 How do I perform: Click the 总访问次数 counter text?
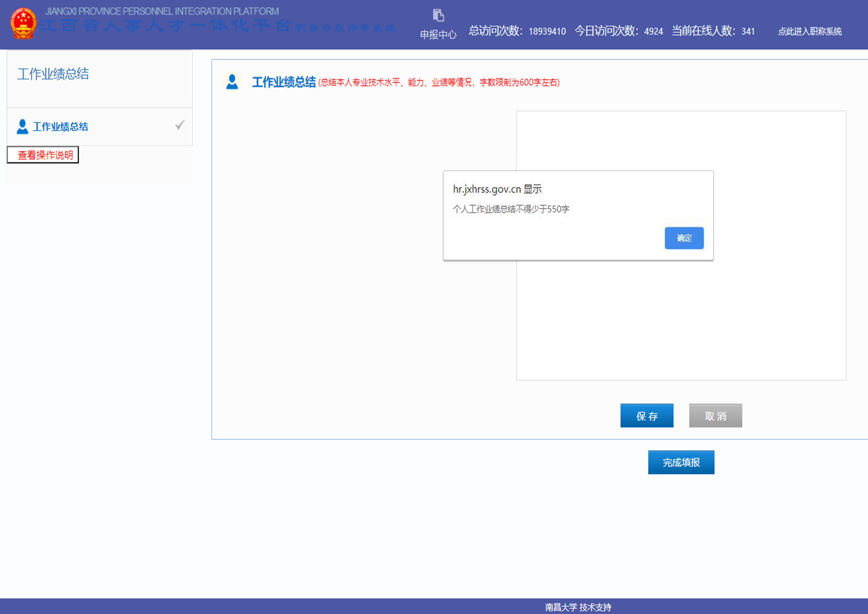517,31
